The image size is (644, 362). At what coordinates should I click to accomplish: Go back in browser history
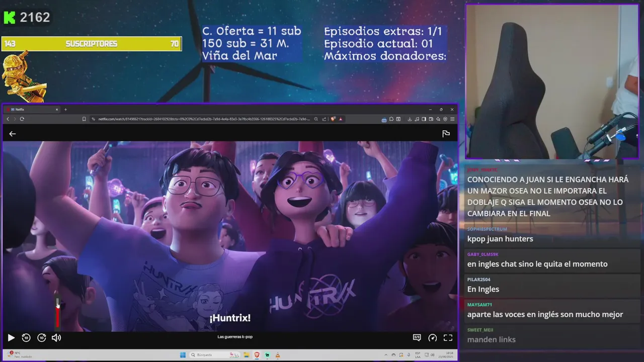(x=8, y=119)
